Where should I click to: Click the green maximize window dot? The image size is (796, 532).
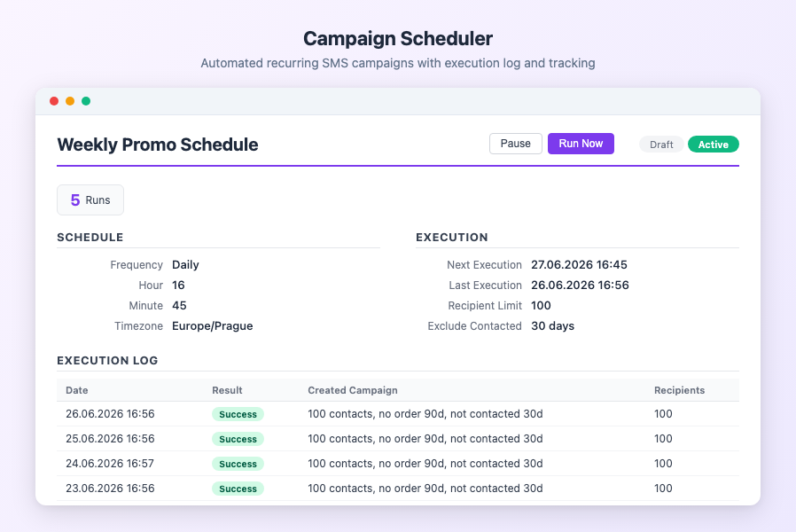pos(86,101)
